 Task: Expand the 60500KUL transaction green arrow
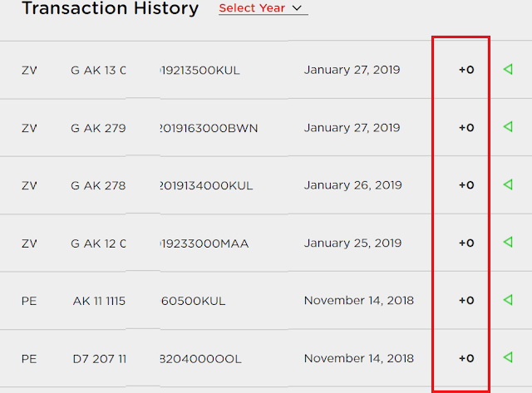click(508, 300)
